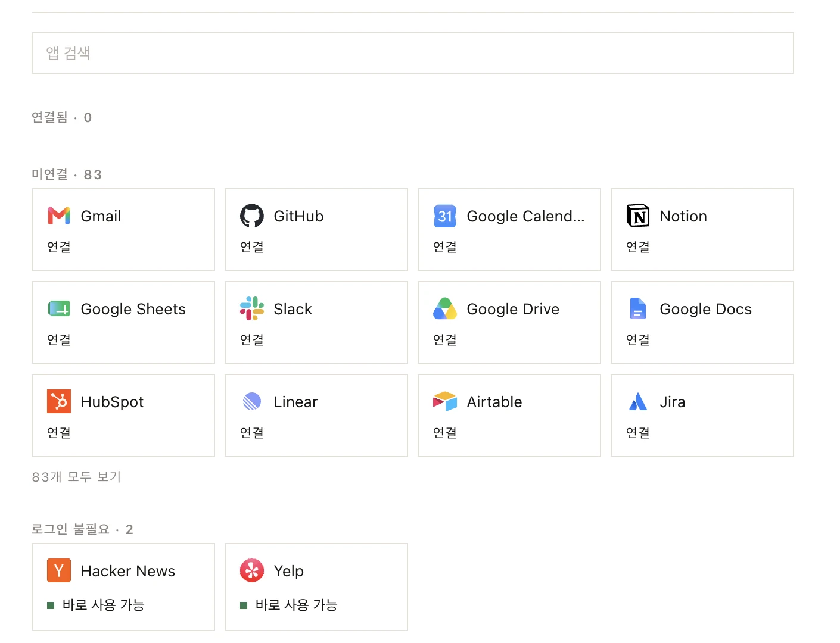Click 연결 under HubSpot
Viewport: 840px width, 643px height.
[x=59, y=433]
